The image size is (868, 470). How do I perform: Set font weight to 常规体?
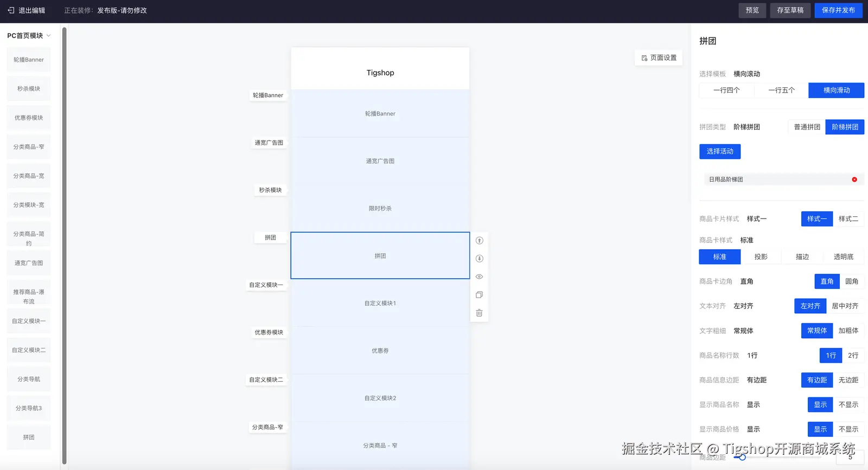tap(816, 331)
